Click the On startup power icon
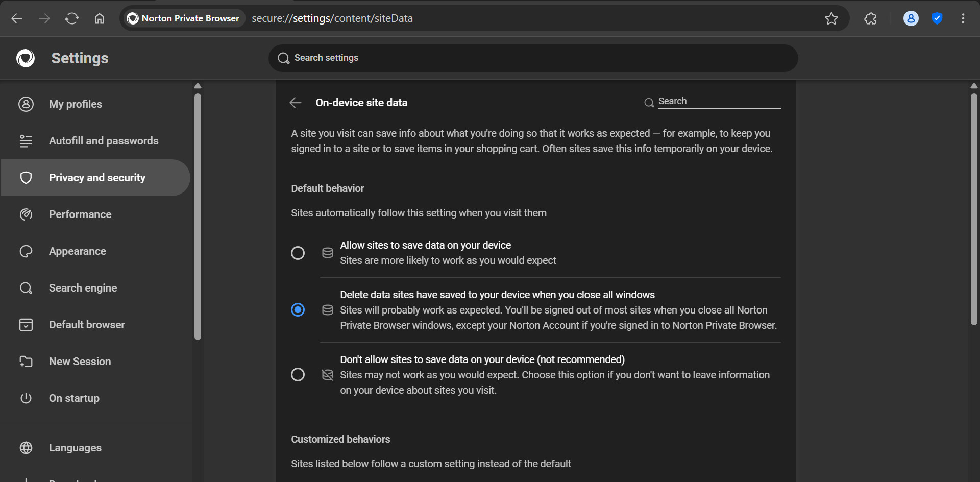 [26, 398]
